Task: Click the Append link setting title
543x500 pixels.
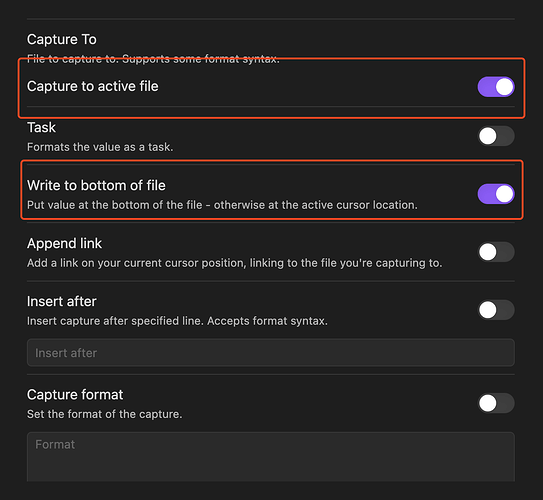Action: pos(64,243)
